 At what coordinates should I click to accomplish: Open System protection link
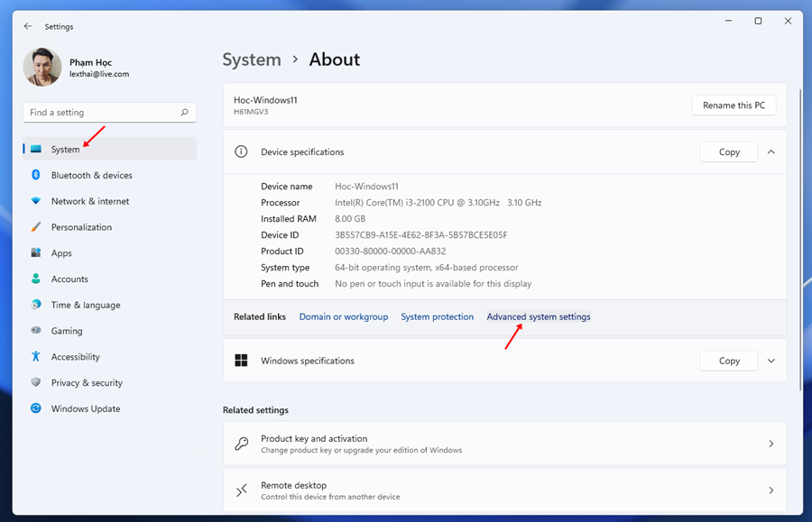click(x=437, y=316)
